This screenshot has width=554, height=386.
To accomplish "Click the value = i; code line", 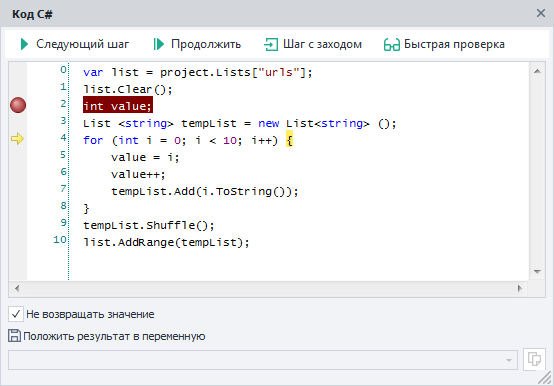I will 145,157.
